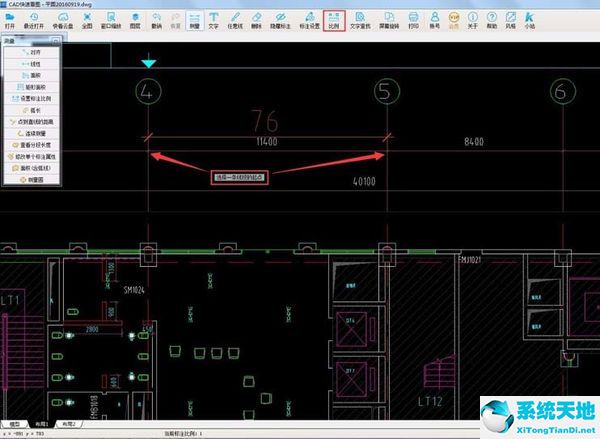600x439 pixels.
Task: Open the 图层 layers icon
Action: (134, 20)
